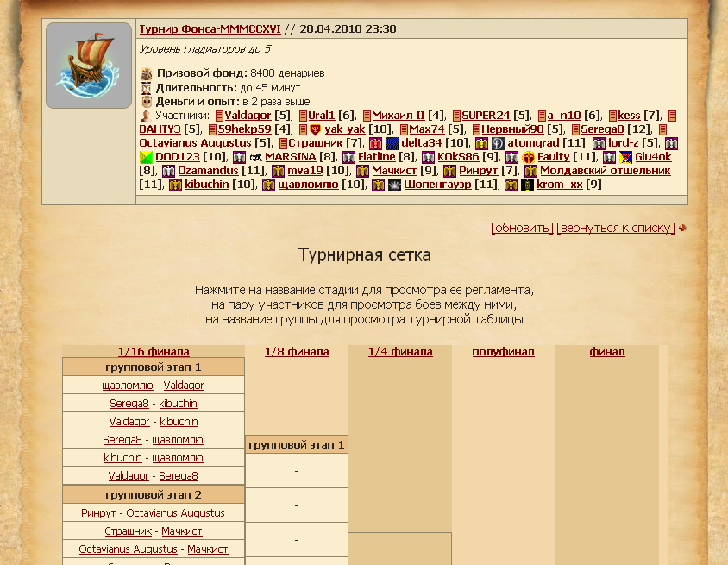The width and height of the screenshot is (728, 565).
Task: Refresh the page via 'обновить' link
Action: 522,228
